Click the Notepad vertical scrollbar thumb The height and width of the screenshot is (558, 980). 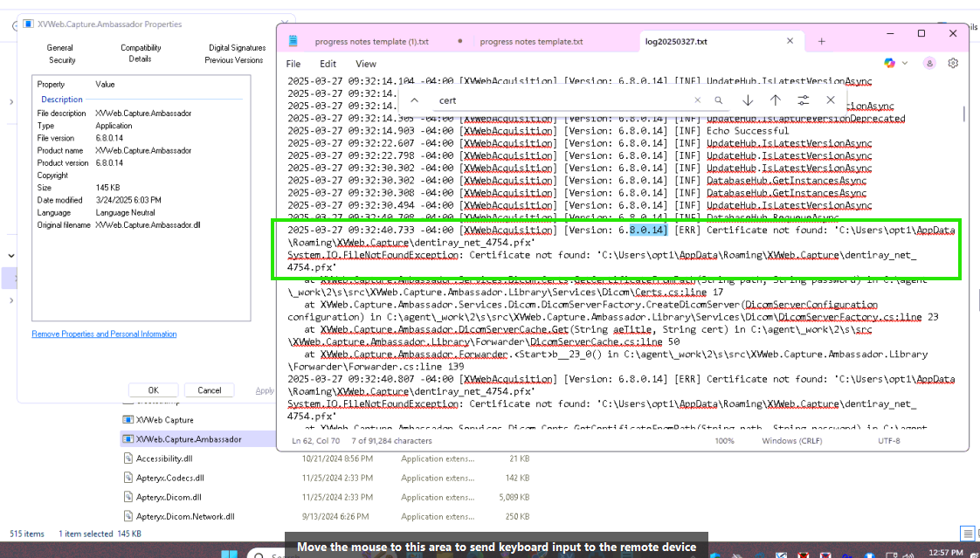(x=963, y=114)
